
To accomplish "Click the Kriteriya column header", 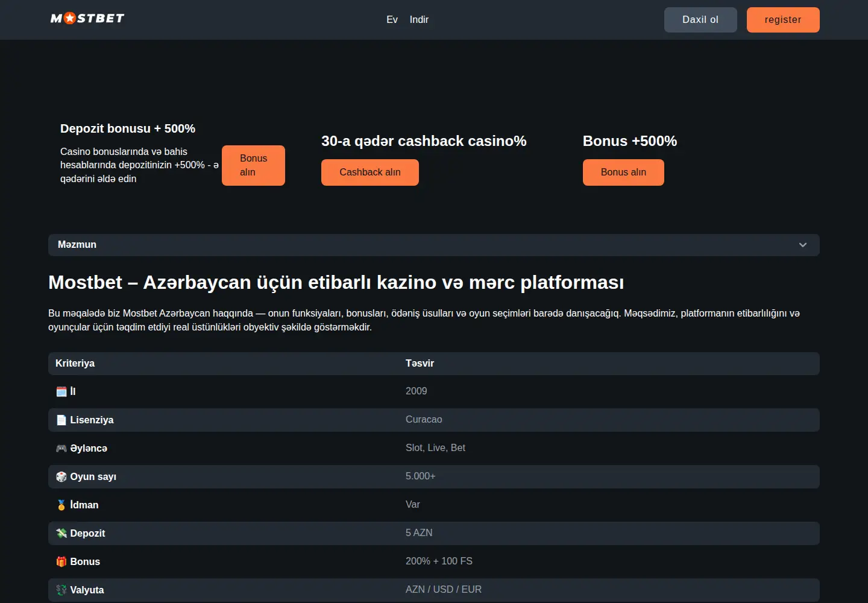I will [75, 363].
